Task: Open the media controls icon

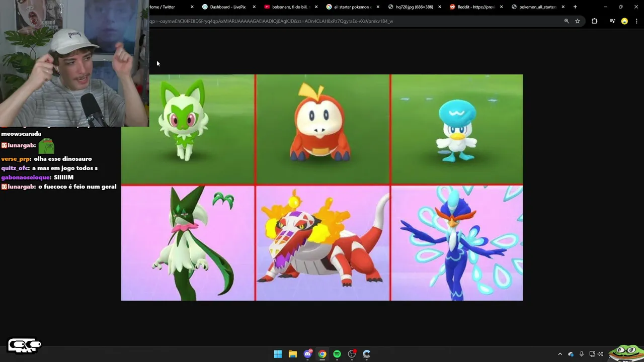Action: (612, 21)
